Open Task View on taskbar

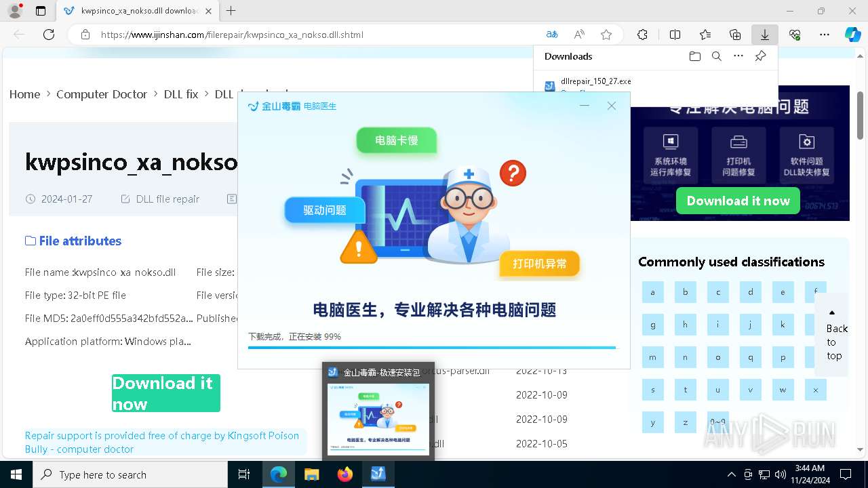click(x=244, y=474)
